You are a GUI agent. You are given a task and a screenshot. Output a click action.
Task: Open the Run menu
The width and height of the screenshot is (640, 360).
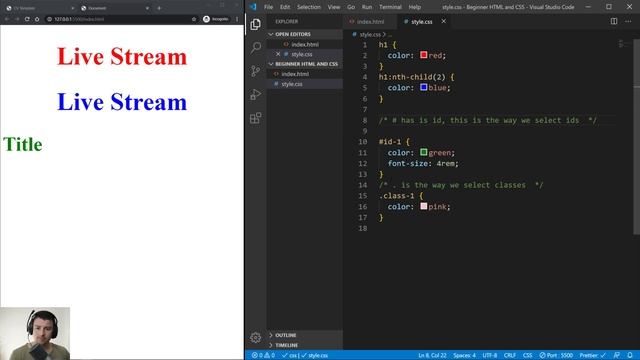point(367,7)
